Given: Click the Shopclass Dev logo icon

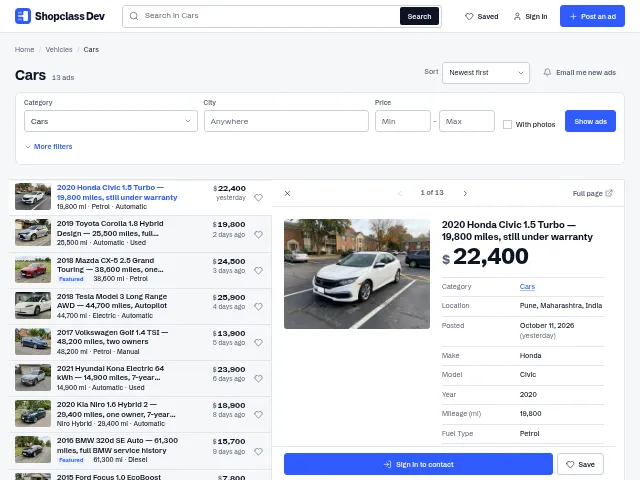Looking at the screenshot, I should 23,16.
